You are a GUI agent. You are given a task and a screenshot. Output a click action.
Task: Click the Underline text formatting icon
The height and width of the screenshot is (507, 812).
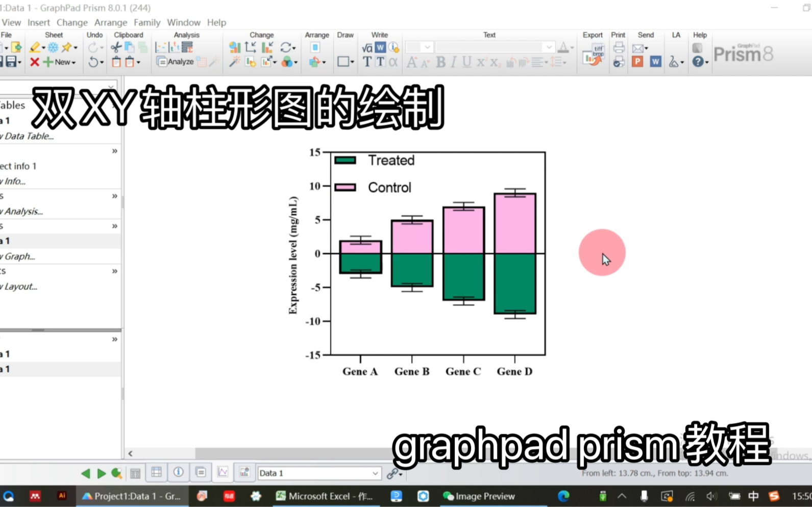pyautogui.click(x=466, y=62)
